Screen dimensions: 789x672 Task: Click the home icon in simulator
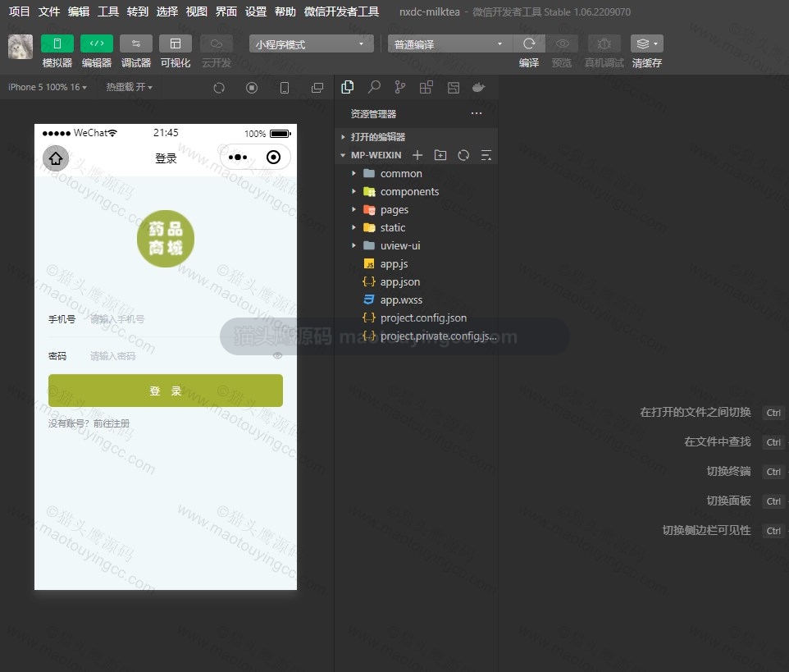point(56,158)
